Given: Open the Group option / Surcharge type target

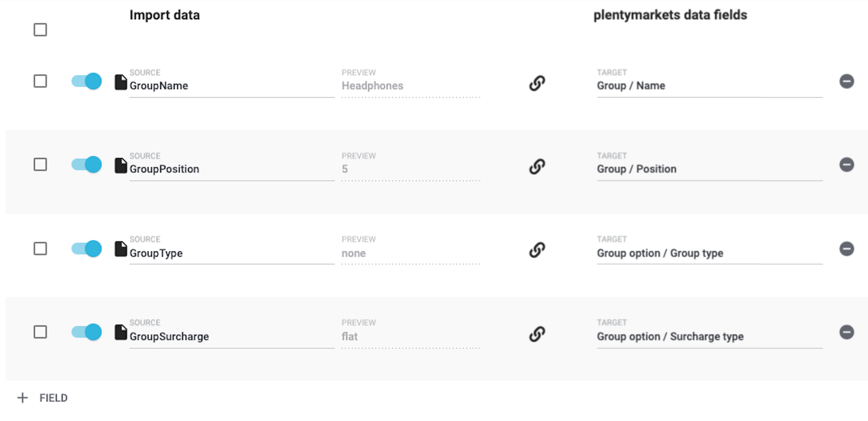Looking at the screenshot, I should (x=709, y=337).
